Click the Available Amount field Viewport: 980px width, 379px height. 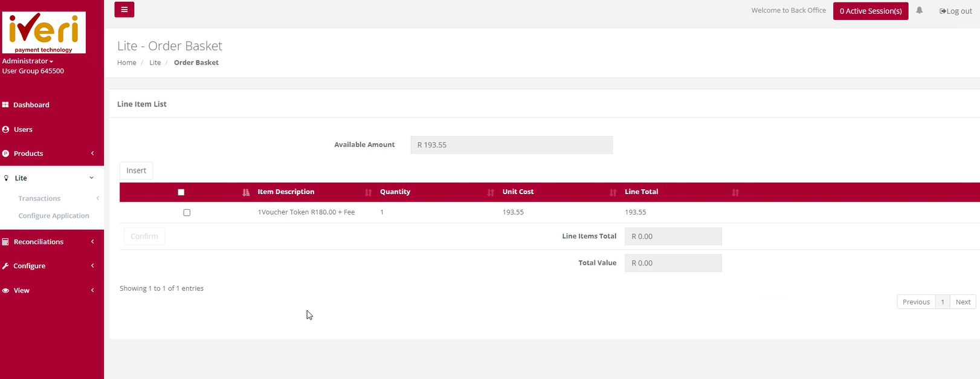[x=511, y=145]
